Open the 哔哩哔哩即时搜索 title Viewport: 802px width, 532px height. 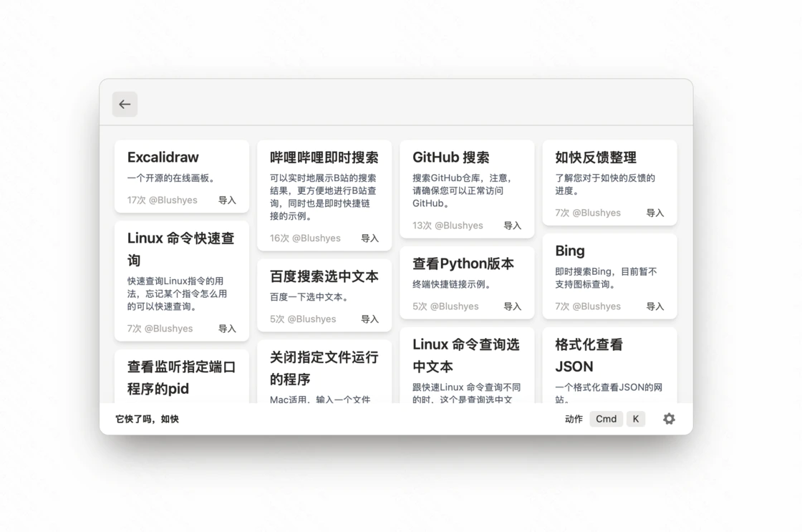[x=324, y=157]
